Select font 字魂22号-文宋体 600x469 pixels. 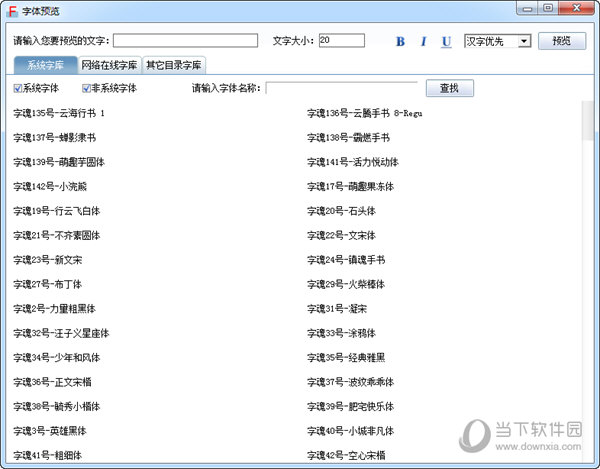coord(341,236)
